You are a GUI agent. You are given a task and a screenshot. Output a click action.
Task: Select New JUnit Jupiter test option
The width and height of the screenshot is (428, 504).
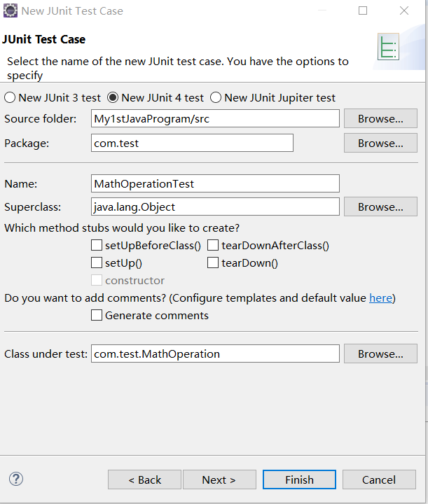click(216, 98)
